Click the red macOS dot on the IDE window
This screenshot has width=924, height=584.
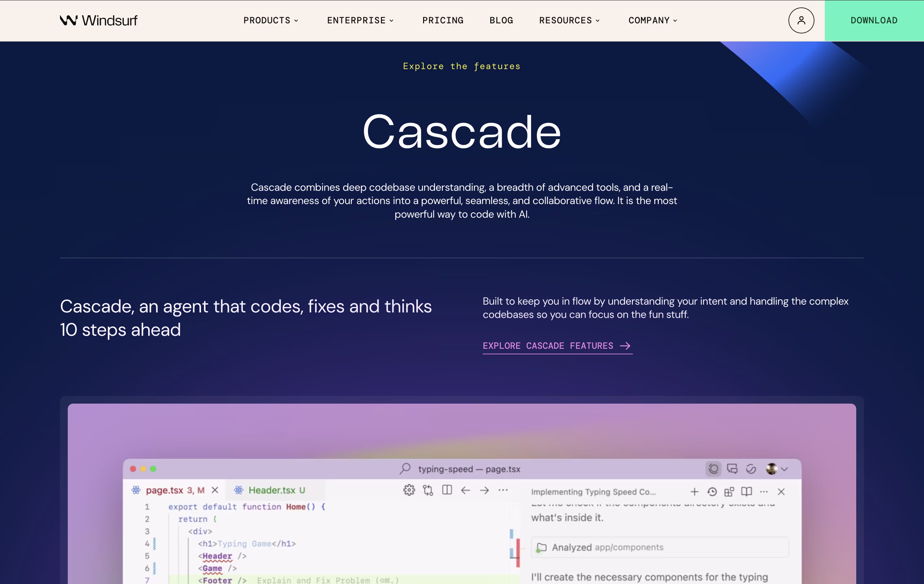(133, 469)
